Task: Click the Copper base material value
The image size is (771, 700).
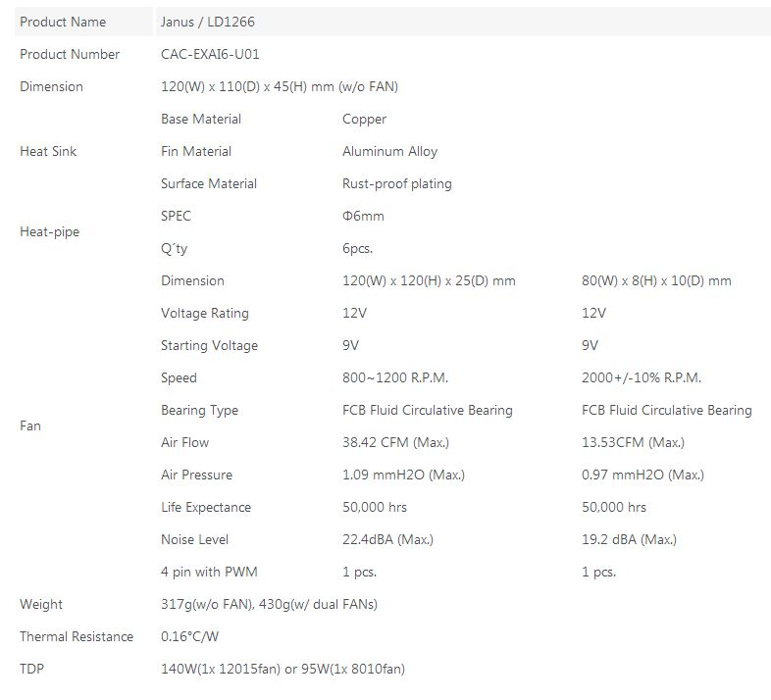Action: [x=364, y=119]
